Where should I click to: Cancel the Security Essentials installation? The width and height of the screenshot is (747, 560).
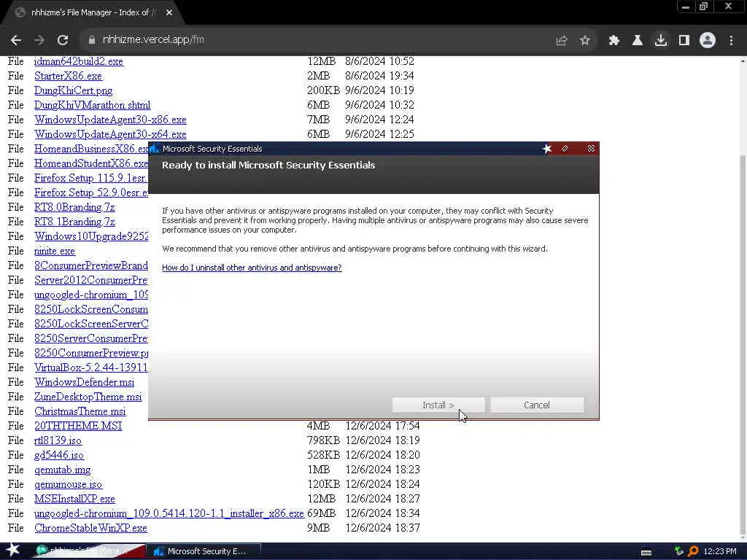click(x=537, y=405)
